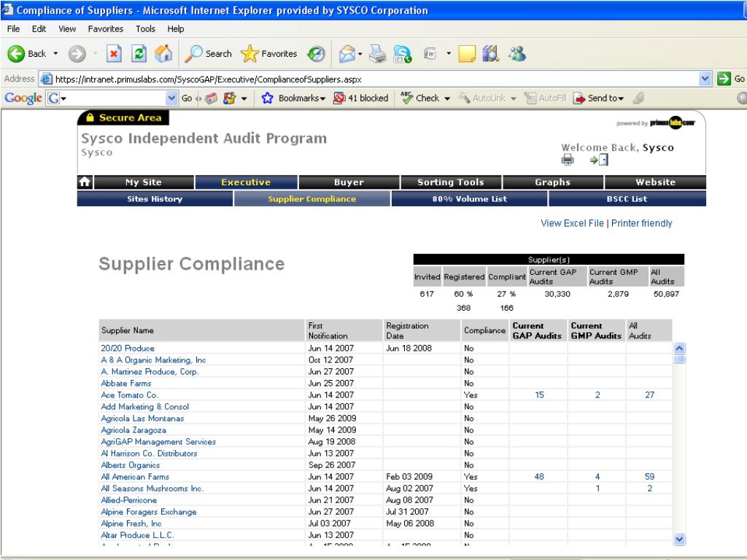747x560 pixels.
Task: Open Sorting Tools tab
Action: click(451, 182)
